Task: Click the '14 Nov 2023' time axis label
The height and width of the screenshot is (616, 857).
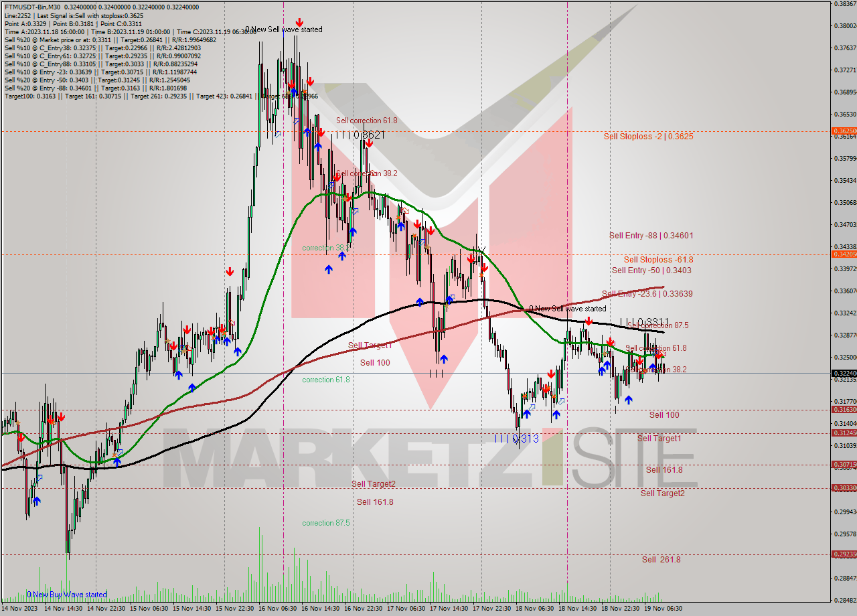Action: [x=20, y=609]
